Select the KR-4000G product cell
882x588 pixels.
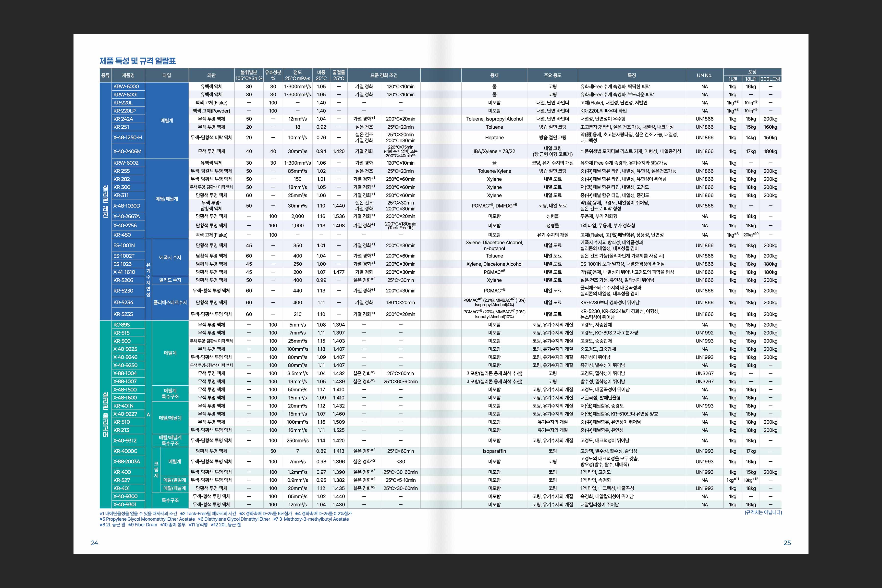(126, 451)
